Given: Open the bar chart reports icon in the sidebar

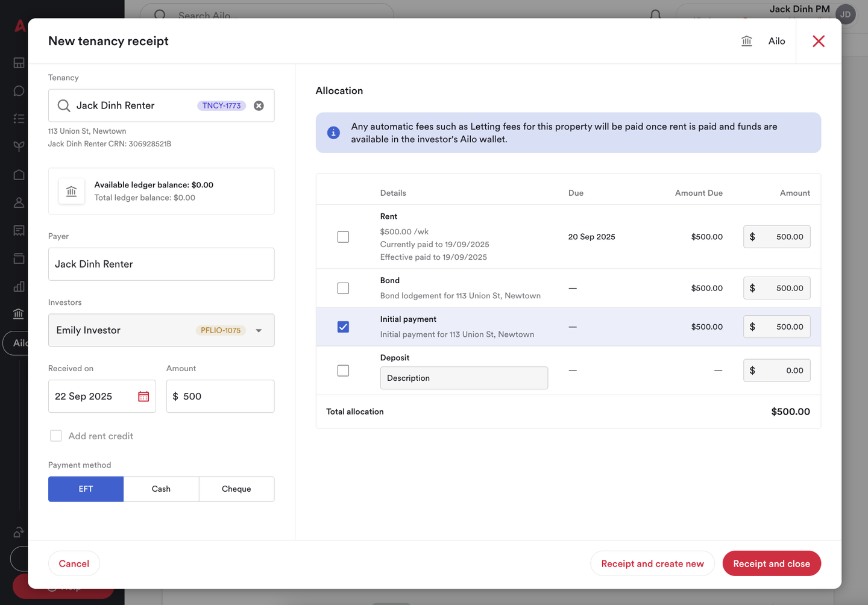Looking at the screenshot, I should [19, 286].
